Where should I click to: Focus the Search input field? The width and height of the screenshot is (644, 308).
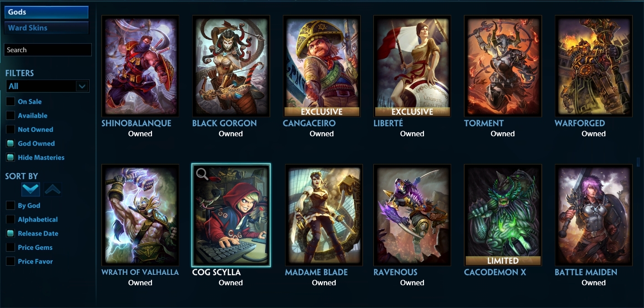[48, 50]
